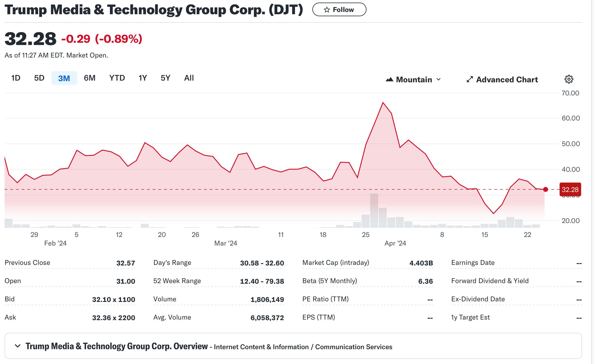Click the Avg. Volume value 6,058,372

pos(267,318)
